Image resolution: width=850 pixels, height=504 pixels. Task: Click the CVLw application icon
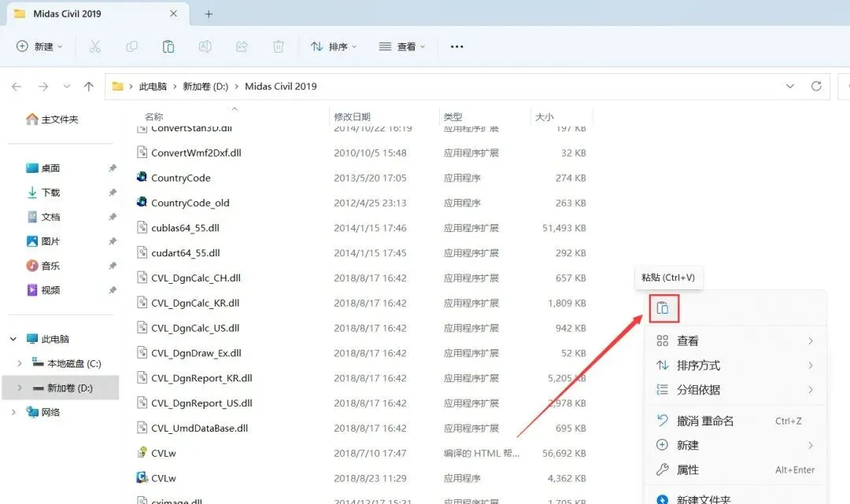click(142, 477)
